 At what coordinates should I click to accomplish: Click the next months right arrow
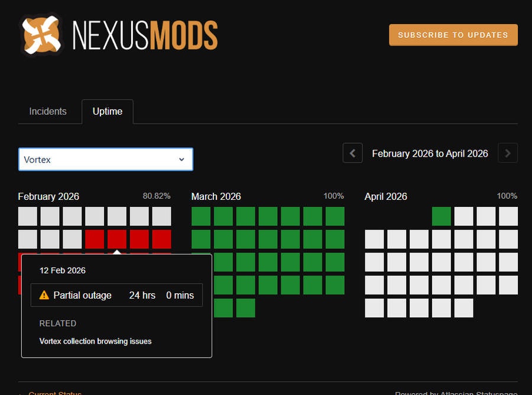[x=508, y=154]
